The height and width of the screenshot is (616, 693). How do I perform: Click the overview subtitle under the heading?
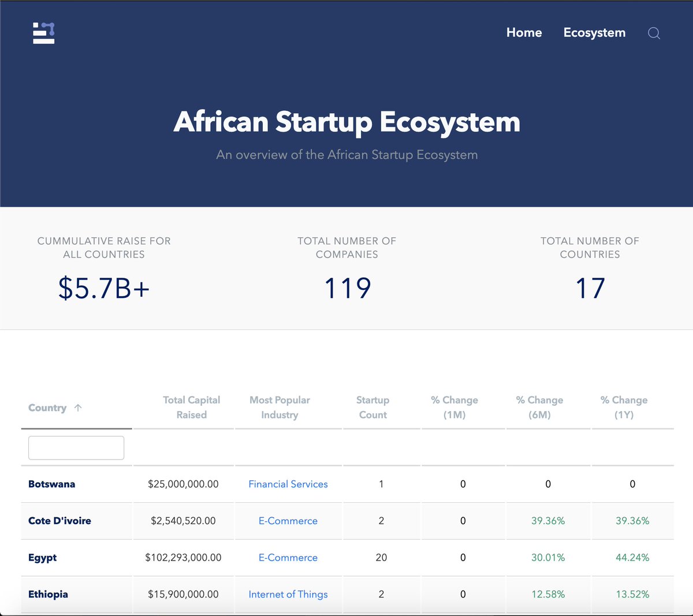pyautogui.click(x=346, y=155)
